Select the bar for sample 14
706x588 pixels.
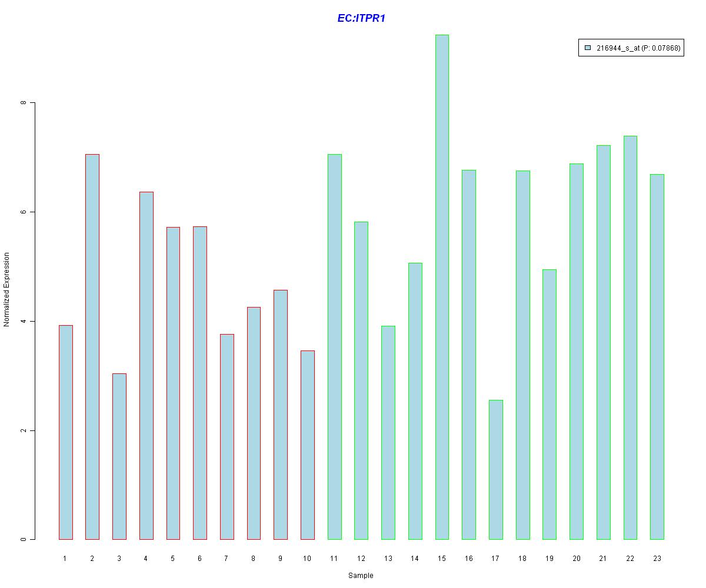coord(415,401)
